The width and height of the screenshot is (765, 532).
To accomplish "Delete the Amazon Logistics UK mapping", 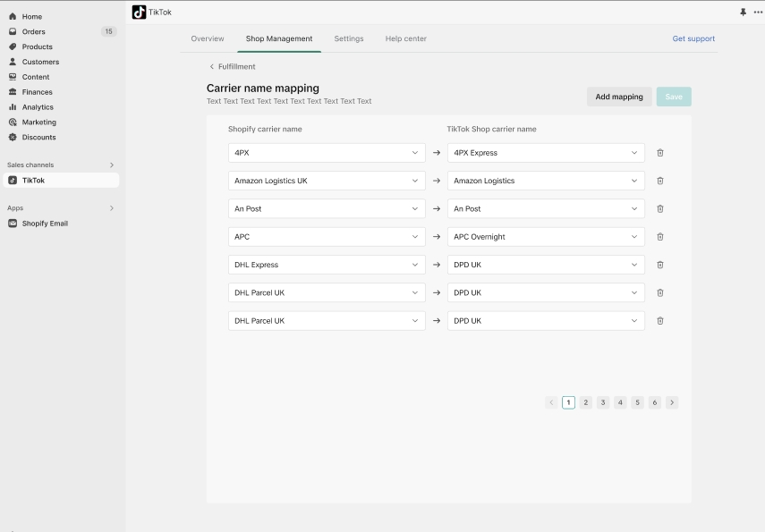I will (x=660, y=181).
